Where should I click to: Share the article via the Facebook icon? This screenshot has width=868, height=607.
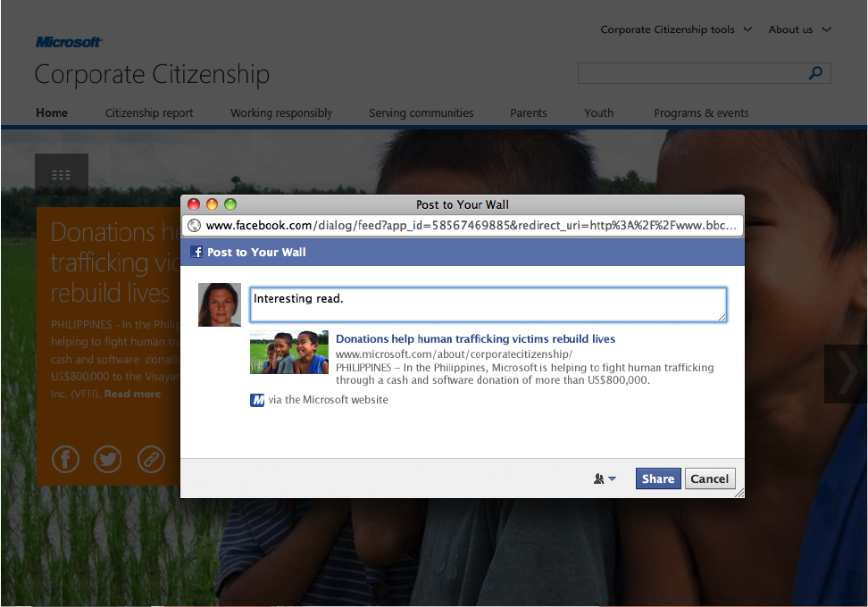65,459
